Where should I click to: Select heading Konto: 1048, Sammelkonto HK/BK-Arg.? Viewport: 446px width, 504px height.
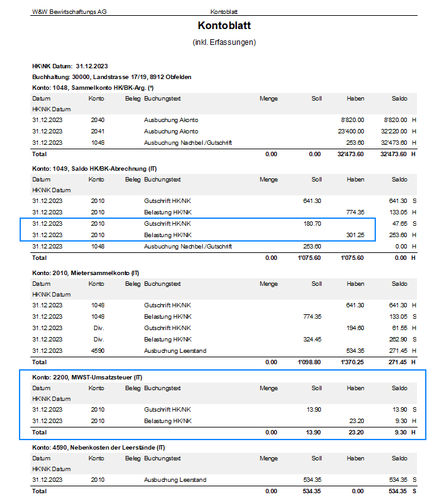93,88
